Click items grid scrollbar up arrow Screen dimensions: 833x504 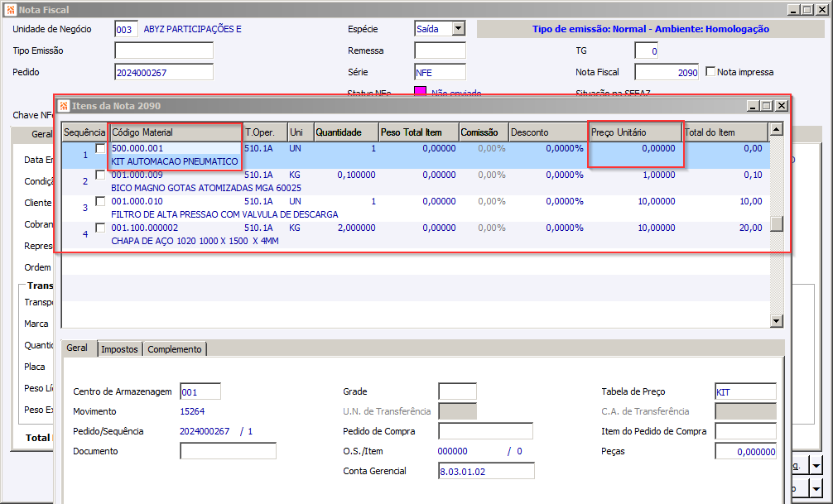tap(776, 129)
